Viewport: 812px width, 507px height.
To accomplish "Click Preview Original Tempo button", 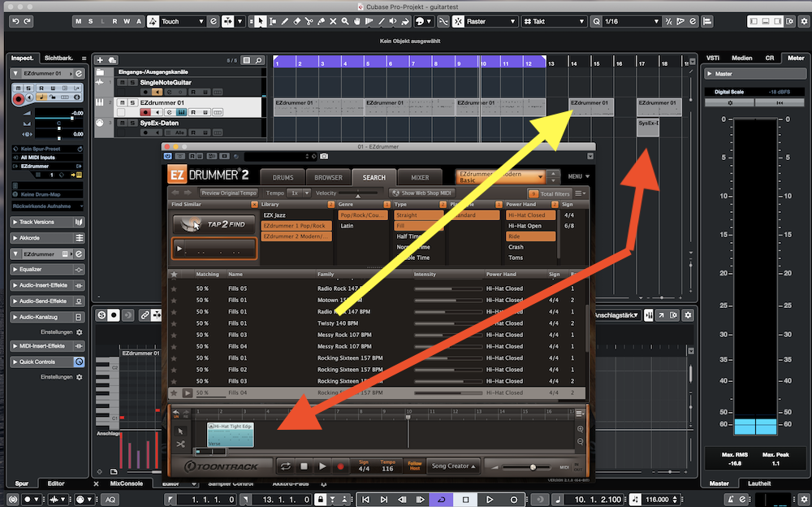I will (x=229, y=193).
